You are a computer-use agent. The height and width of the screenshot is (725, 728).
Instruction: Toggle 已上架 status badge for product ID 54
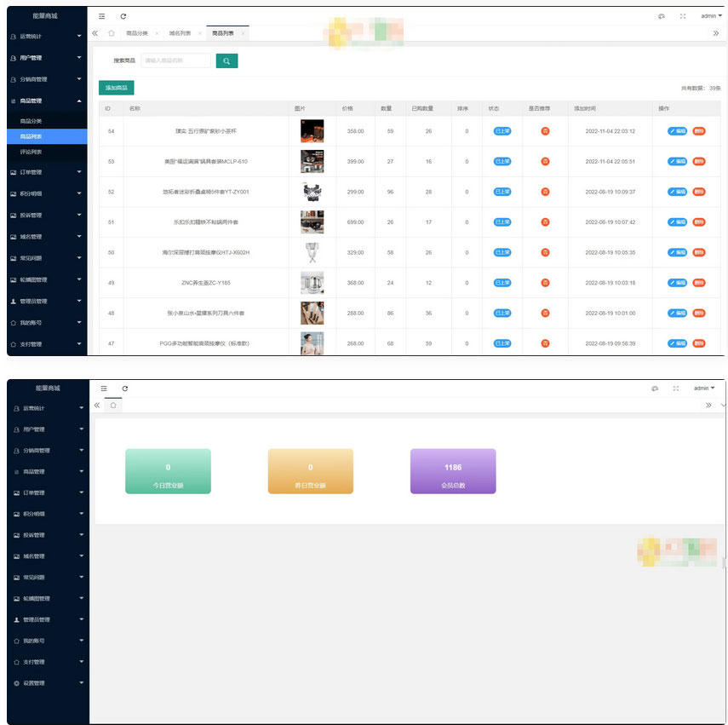coord(502,131)
